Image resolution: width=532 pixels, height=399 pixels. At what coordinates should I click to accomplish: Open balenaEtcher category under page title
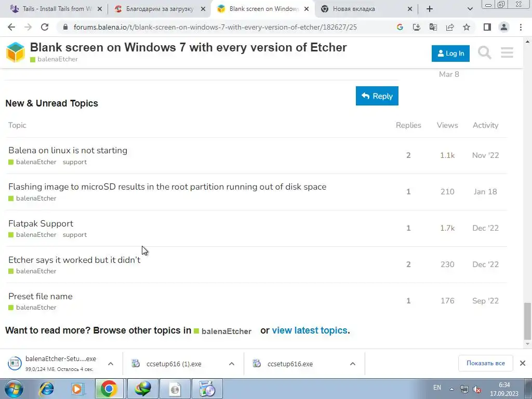tap(54, 59)
